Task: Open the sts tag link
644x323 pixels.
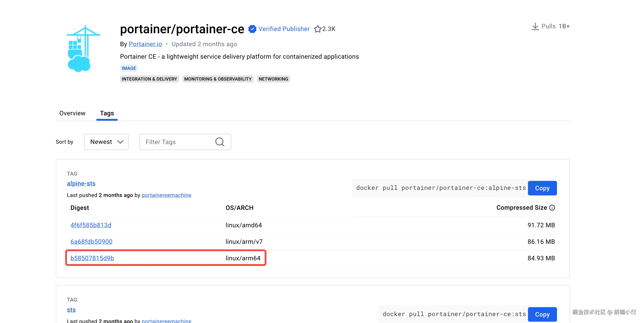Action: (x=71, y=310)
